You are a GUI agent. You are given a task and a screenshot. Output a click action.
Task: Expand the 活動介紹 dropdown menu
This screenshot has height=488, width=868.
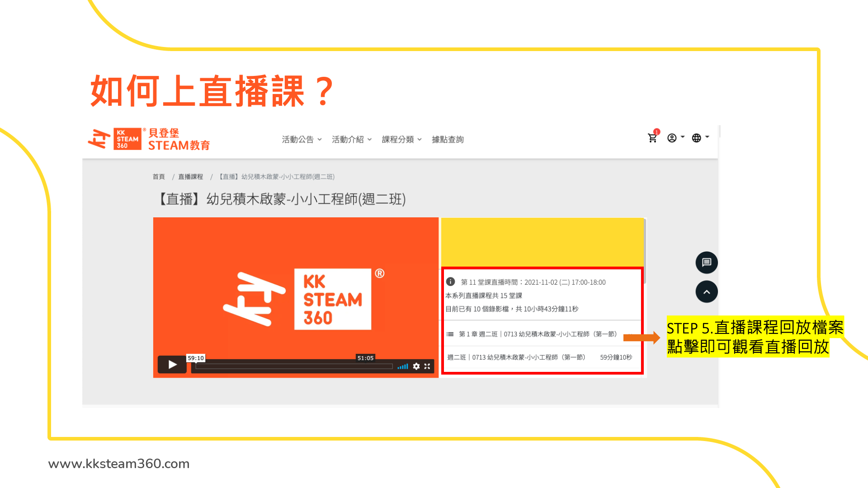(352, 140)
